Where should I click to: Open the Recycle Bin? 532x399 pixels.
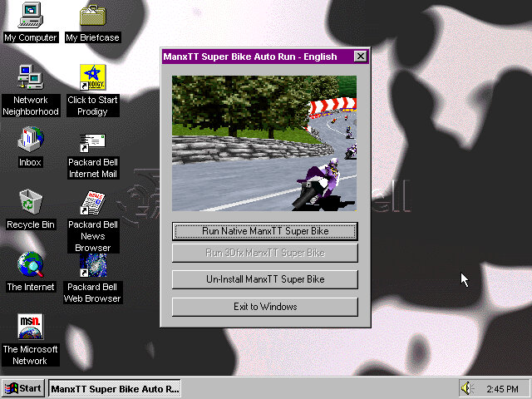(30, 202)
